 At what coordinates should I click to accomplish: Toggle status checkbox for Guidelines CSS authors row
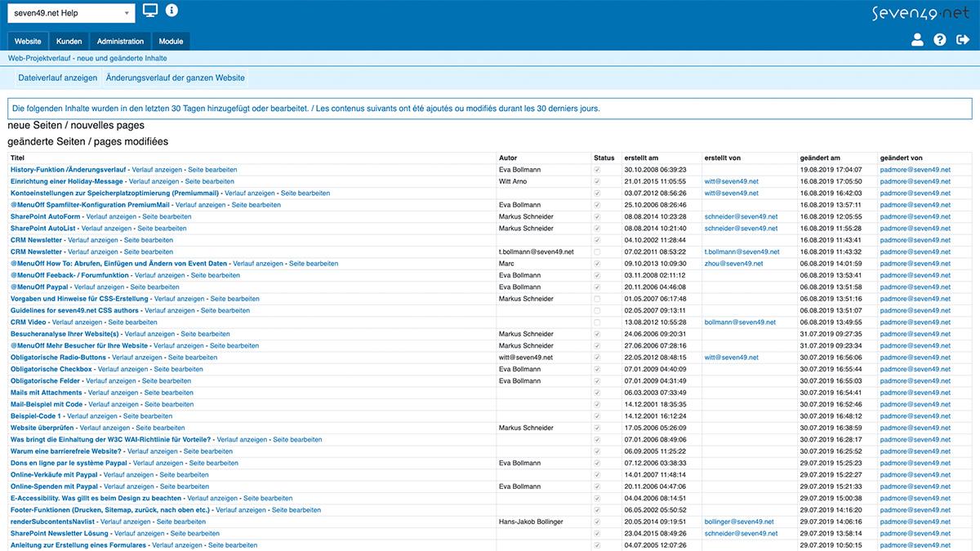pyautogui.click(x=597, y=311)
